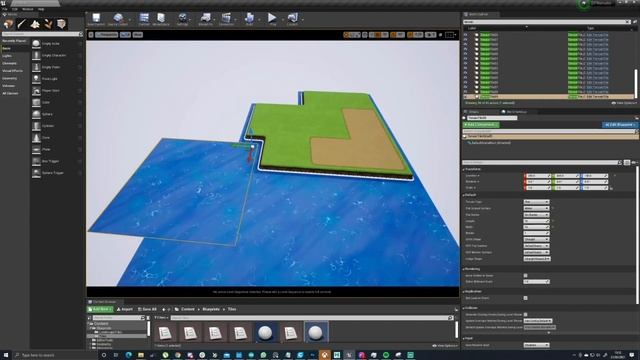Collapse the Transform section
Image resolution: width=640 pixels, height=360 pixels.
coord(464,169)
